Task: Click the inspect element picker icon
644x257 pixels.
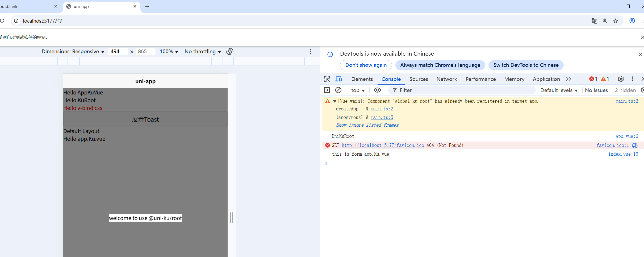Action: (x=327, y=79)
